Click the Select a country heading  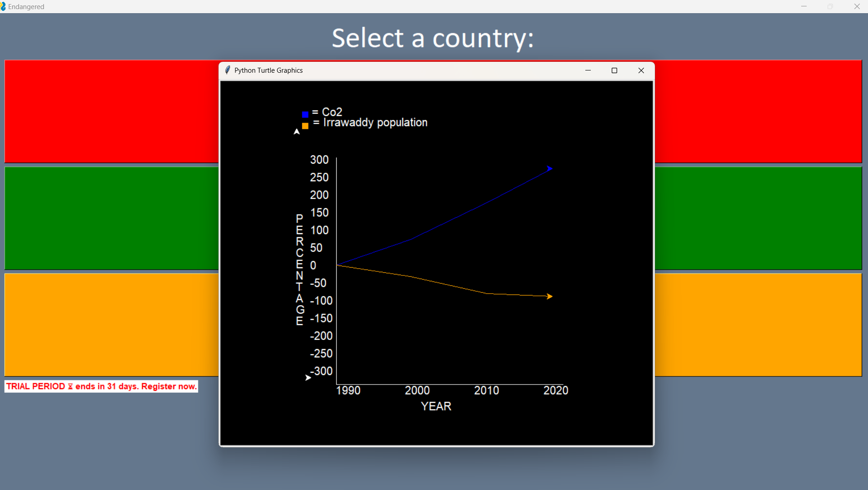tap(433, 38)
